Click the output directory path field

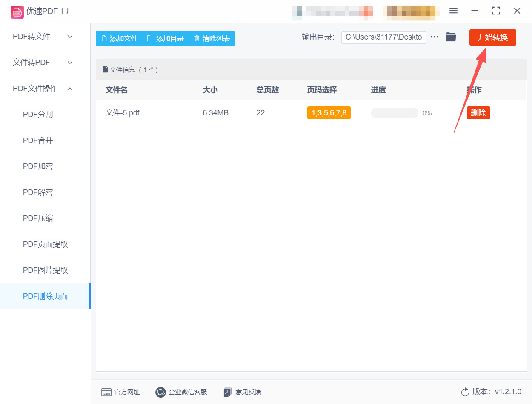[x=383, y=37]
